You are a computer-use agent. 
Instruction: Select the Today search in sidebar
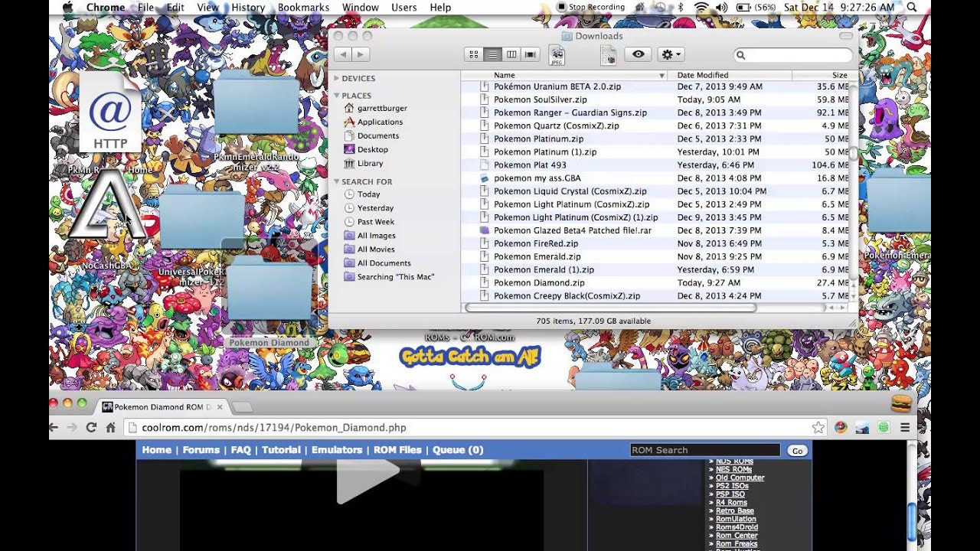(362, 194)
